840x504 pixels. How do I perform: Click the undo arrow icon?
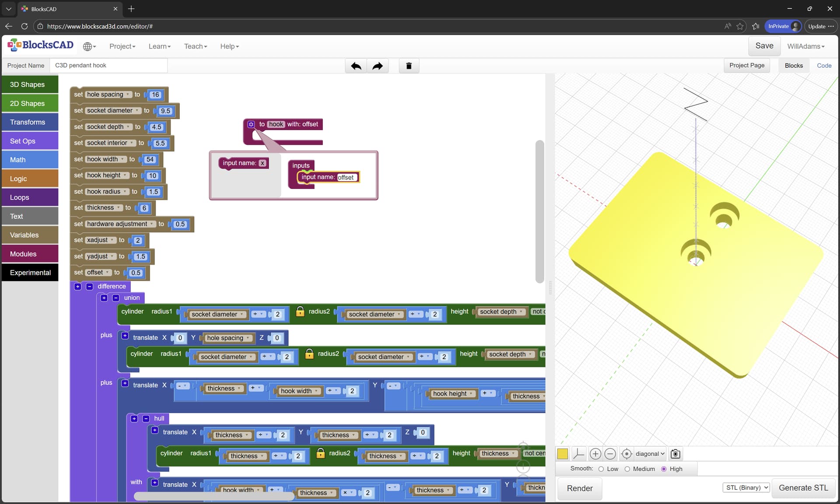tap(356, 66)
